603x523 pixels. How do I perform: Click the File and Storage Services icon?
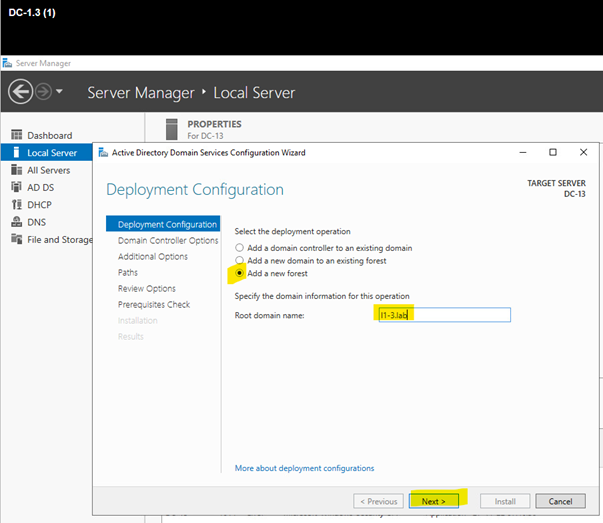(x=17, y=239)
